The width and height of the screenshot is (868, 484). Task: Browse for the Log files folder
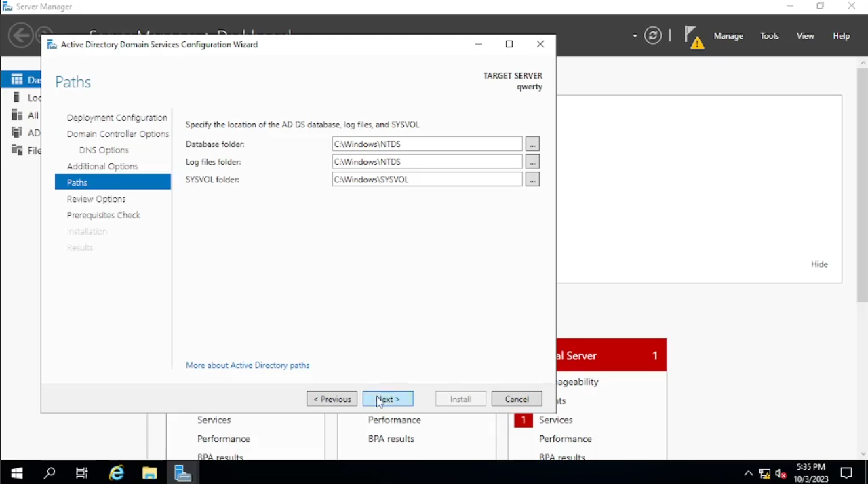(x=532, y=162)
